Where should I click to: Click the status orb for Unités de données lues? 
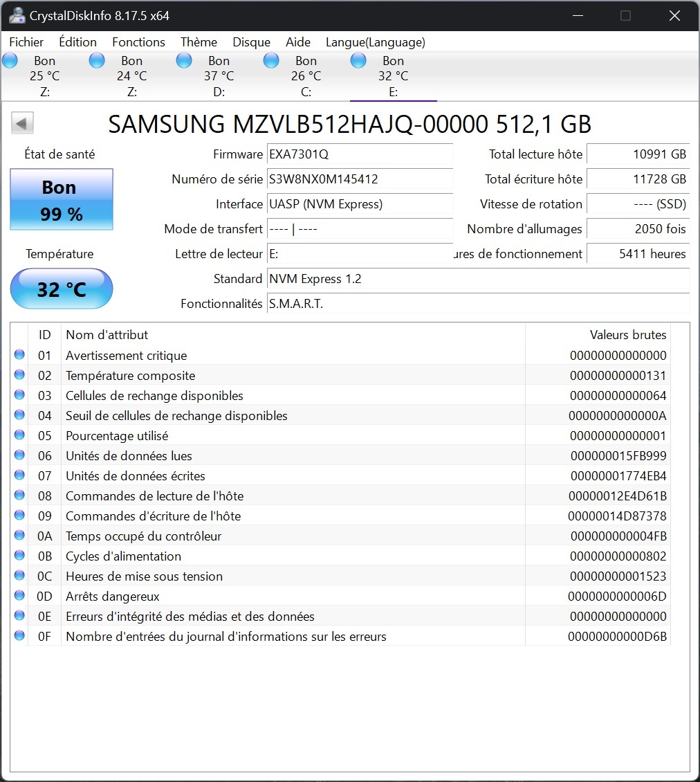click(x=19, y=455)
